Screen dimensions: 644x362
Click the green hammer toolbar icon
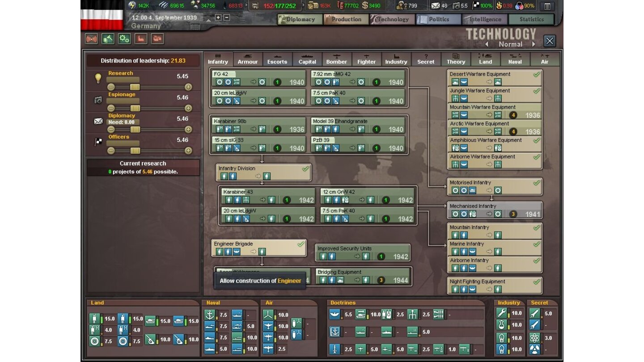click(108, 39)
